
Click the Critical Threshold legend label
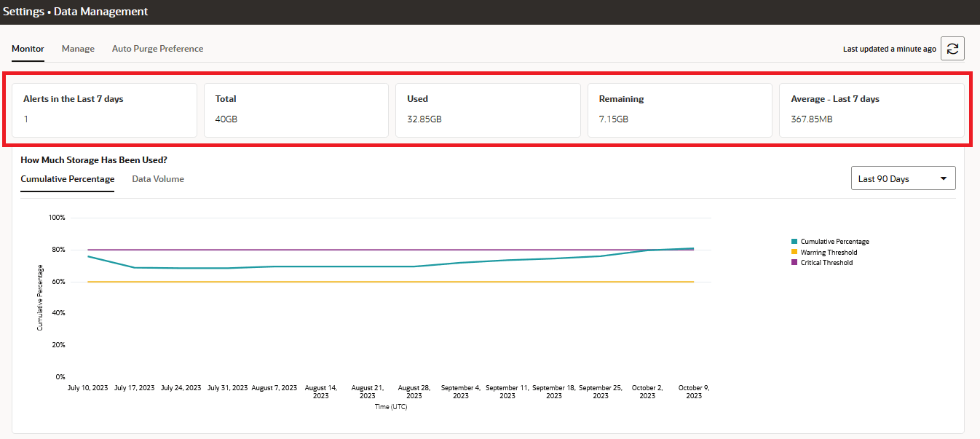[826, 263]
